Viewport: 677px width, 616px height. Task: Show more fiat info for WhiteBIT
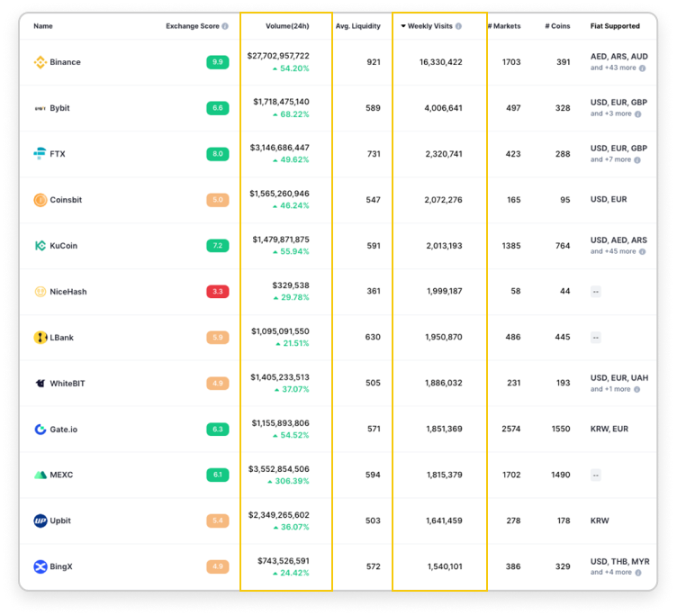point(637,390)
